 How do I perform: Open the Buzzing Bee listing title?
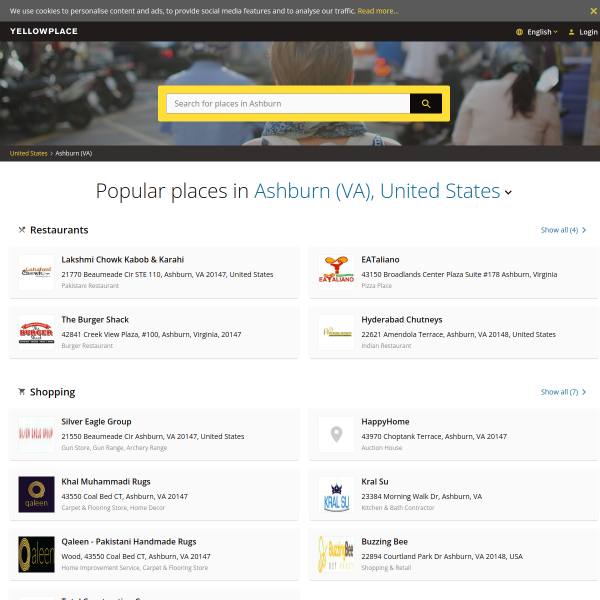point(385,542)
